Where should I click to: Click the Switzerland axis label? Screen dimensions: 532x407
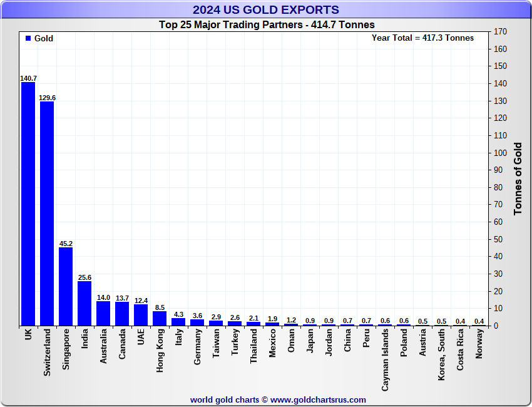(47, 353)
